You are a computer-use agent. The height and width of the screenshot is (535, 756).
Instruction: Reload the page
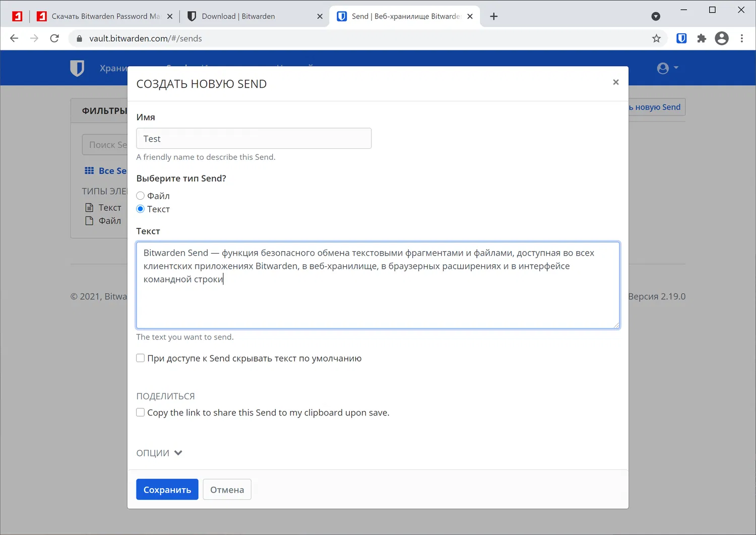[54, 38]
